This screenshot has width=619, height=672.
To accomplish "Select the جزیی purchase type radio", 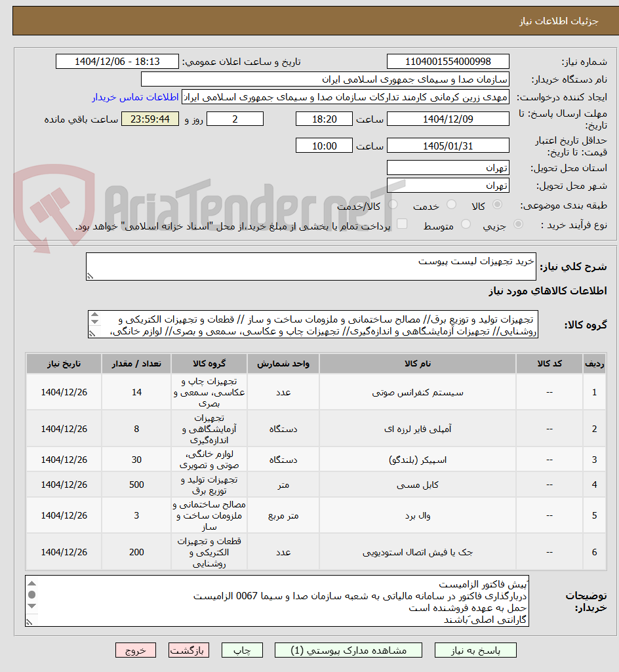I will coord(518,224).
